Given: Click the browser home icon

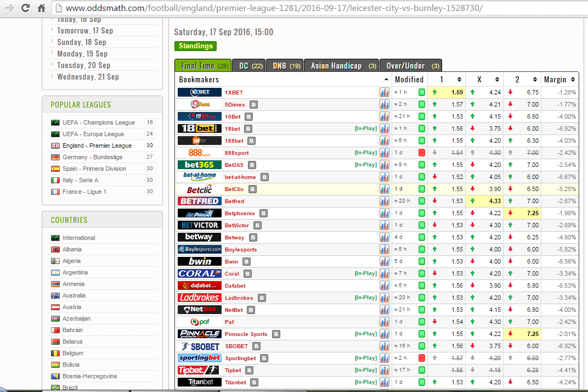Looking at the screenshot, I should [42, 8].
